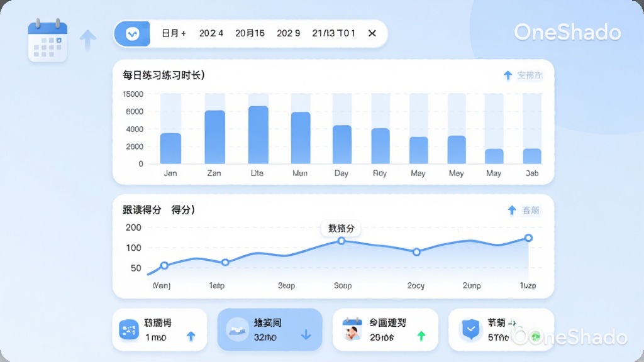The width and height of the screenshot is (644, 362).
Task: Close the date filter bar with the X
Action: pos(372,33)
